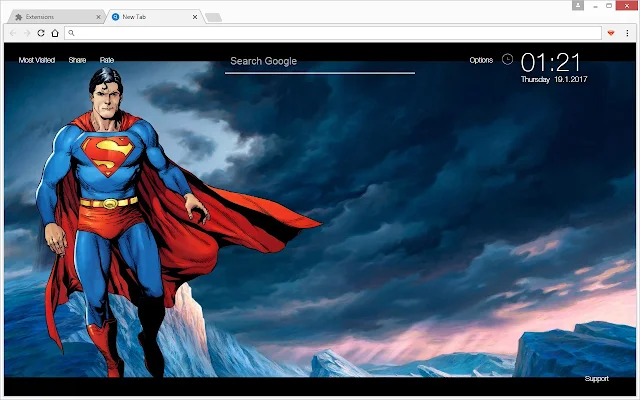This screenshot has width=640, height=400.
Task: Open the Chrome three-dot menu
Action: [x=627, y=33]
